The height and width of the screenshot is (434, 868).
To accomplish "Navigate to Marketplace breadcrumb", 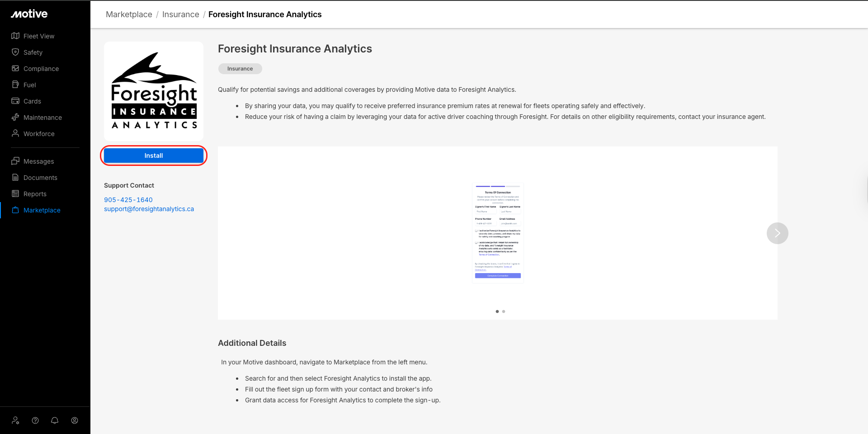I will [129, 14].
